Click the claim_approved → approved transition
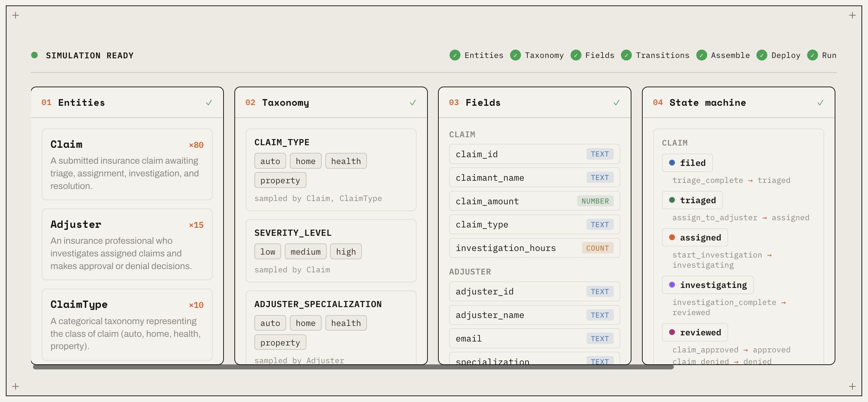 (x=731, y=350)
